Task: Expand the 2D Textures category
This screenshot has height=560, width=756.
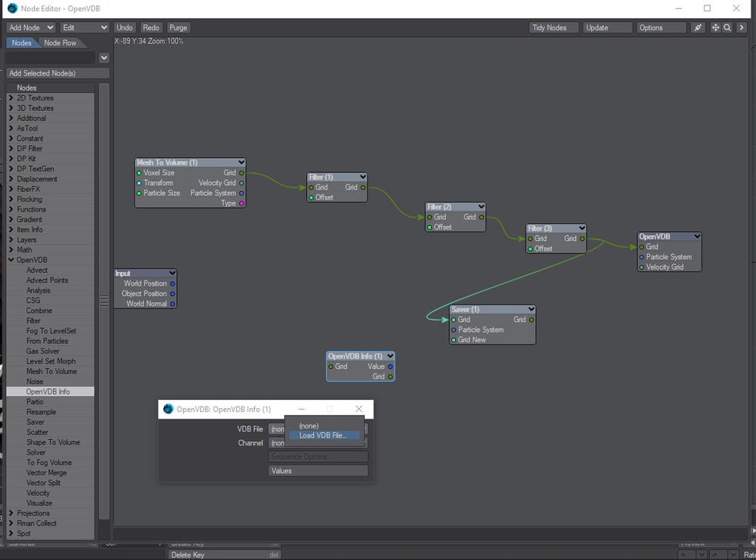Action: tap(11, 97)
